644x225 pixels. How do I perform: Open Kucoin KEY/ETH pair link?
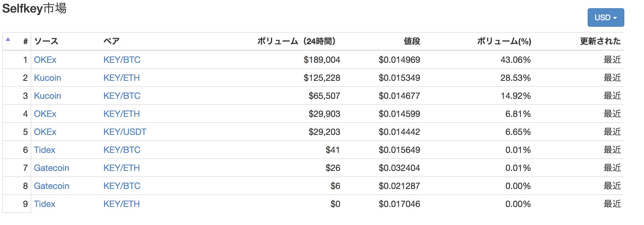coord(121,78)
